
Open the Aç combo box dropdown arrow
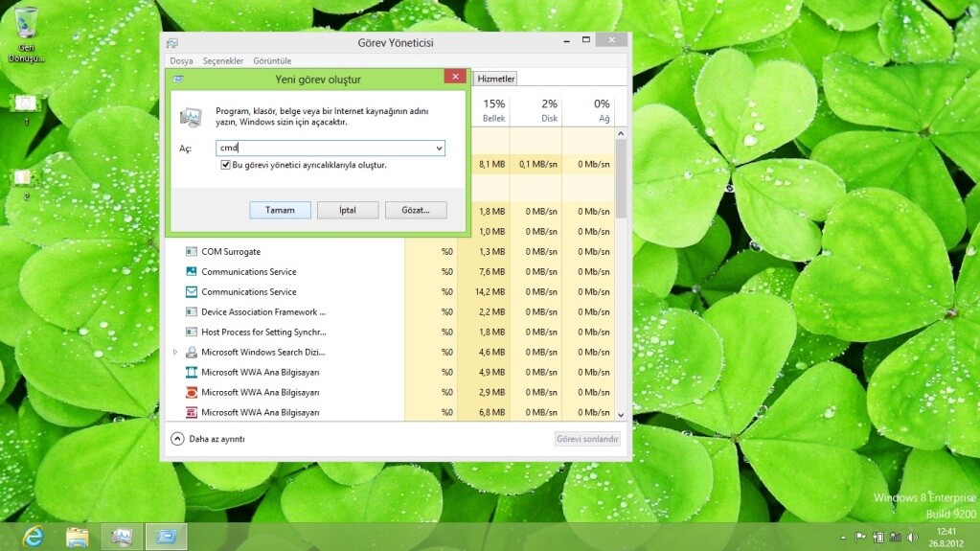439,149
